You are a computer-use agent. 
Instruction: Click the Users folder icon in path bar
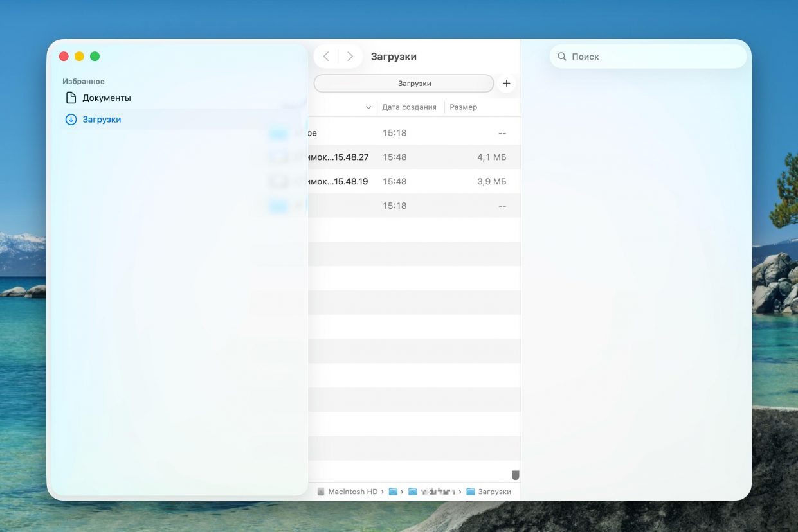pyautogui.click(x=393, y=492)
